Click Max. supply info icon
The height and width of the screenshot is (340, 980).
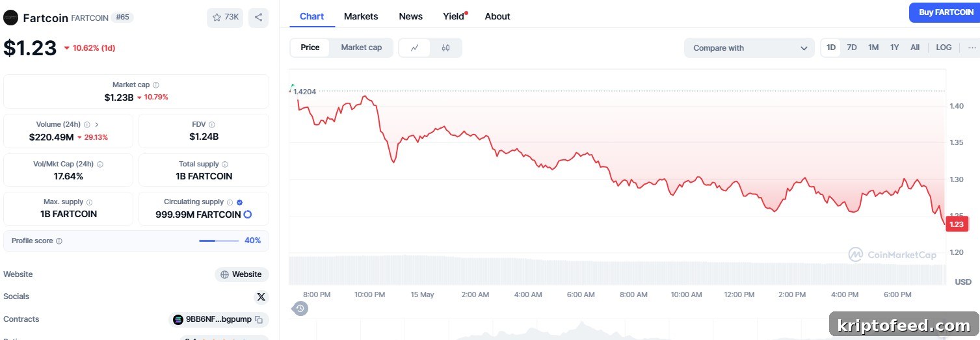click(x=90, y=202)
